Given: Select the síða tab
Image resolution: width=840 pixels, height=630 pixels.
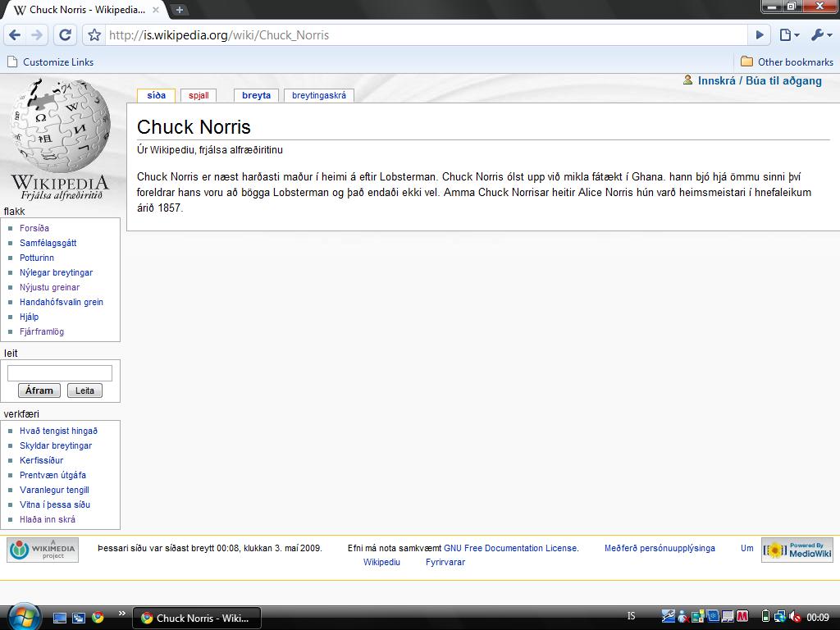Looking at the screenshot, I should click(x=157, y=95).
